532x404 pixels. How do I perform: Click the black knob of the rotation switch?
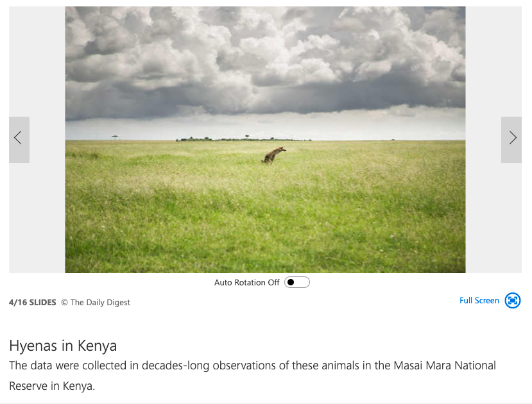click(x=291, y=282)
